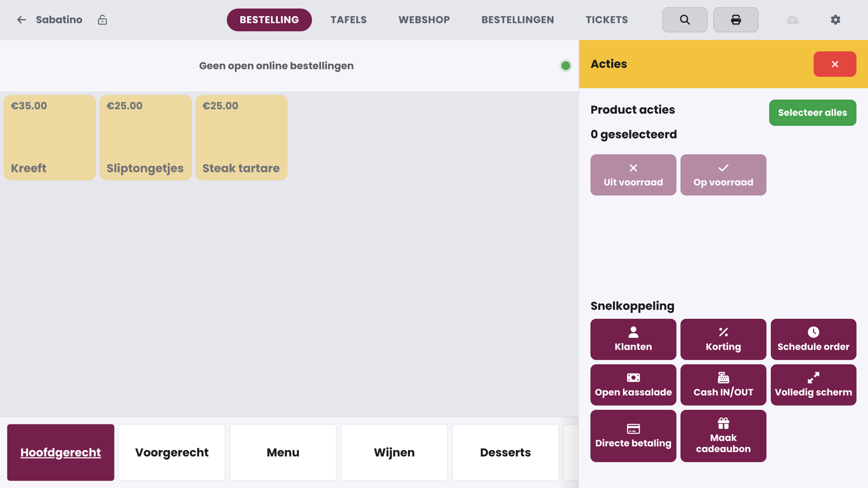Select the Voorgerecht category tab
This screenshot has width=868, height=488.
pyautogui.click(x=172, y=452)
